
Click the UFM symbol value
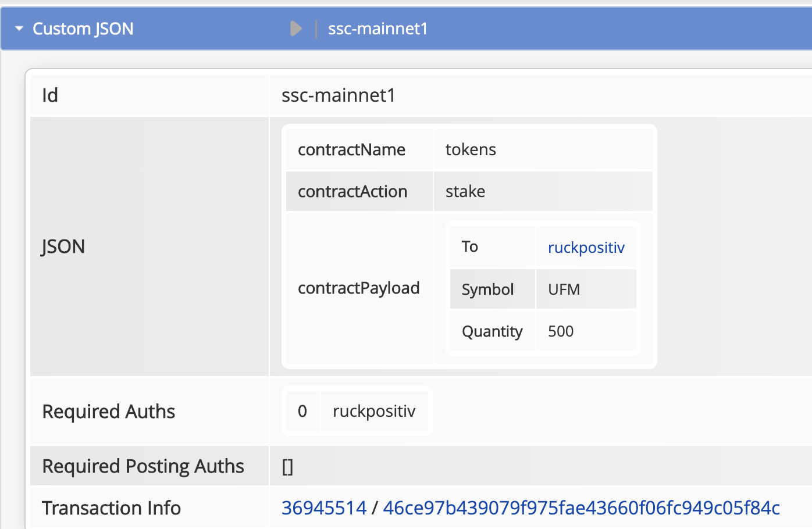tap(564, 289)
